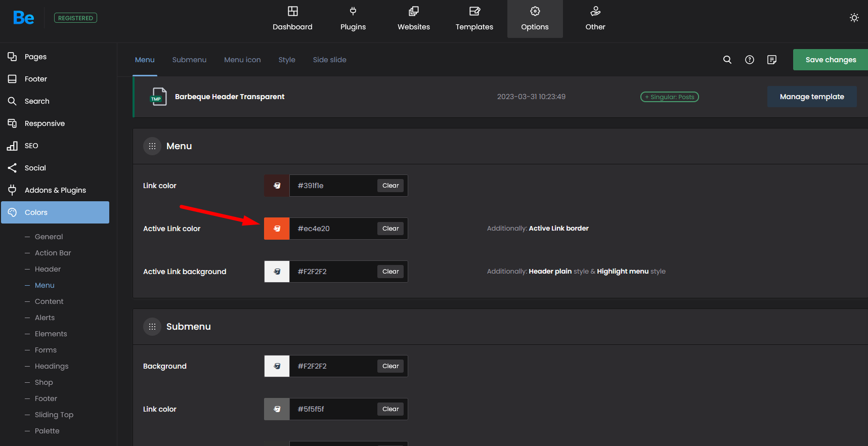Open Responsive settings in the sidebar

[55, 123]
